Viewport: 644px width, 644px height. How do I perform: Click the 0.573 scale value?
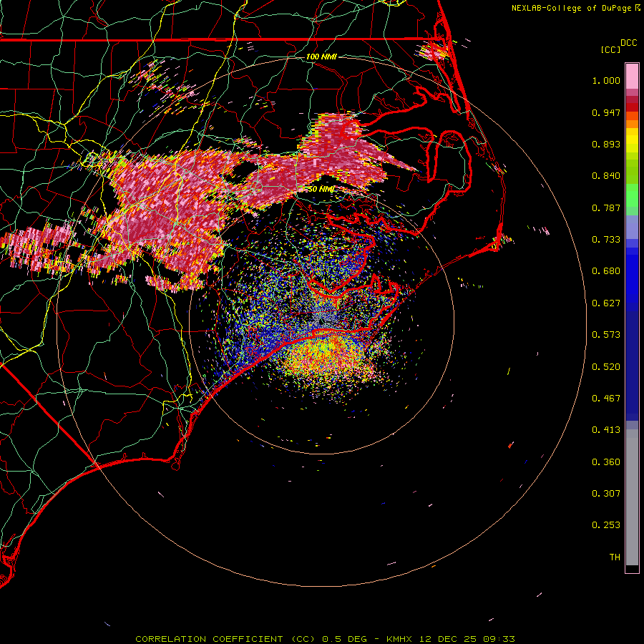click(x=606, y=335)
